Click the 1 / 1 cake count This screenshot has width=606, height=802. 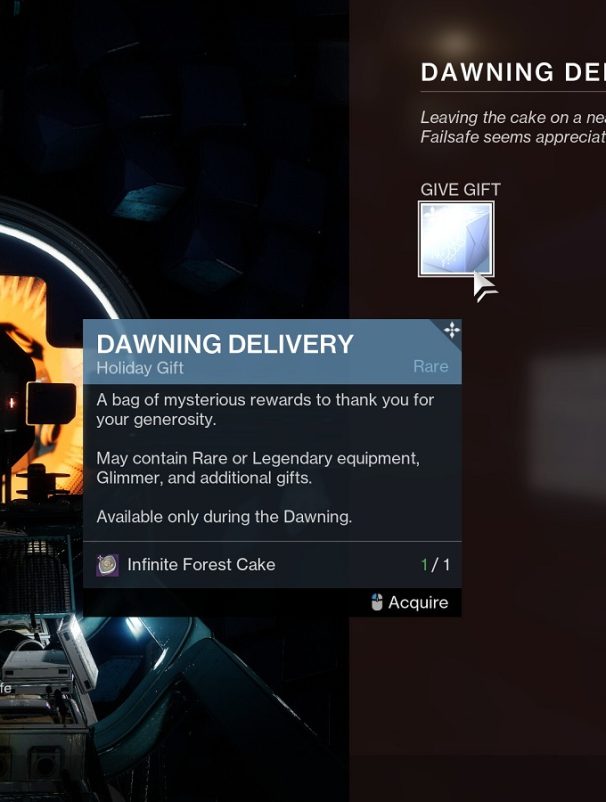(x=435, y=565)
